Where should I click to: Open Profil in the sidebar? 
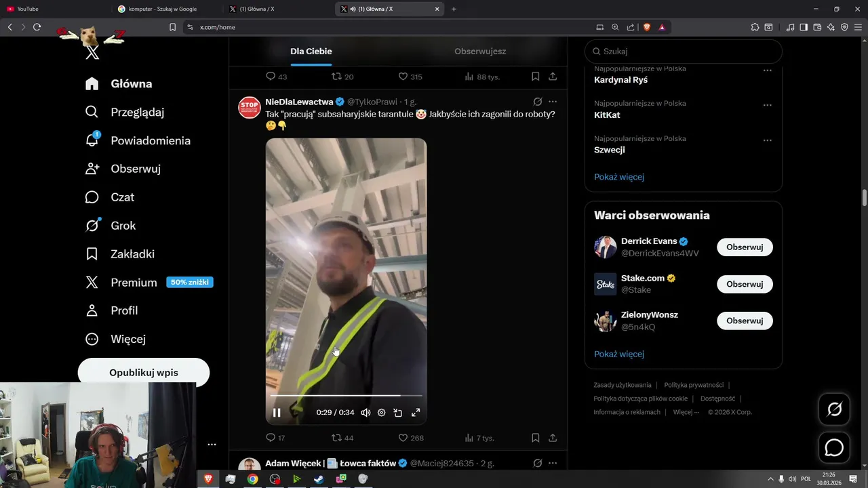(112, 310)
